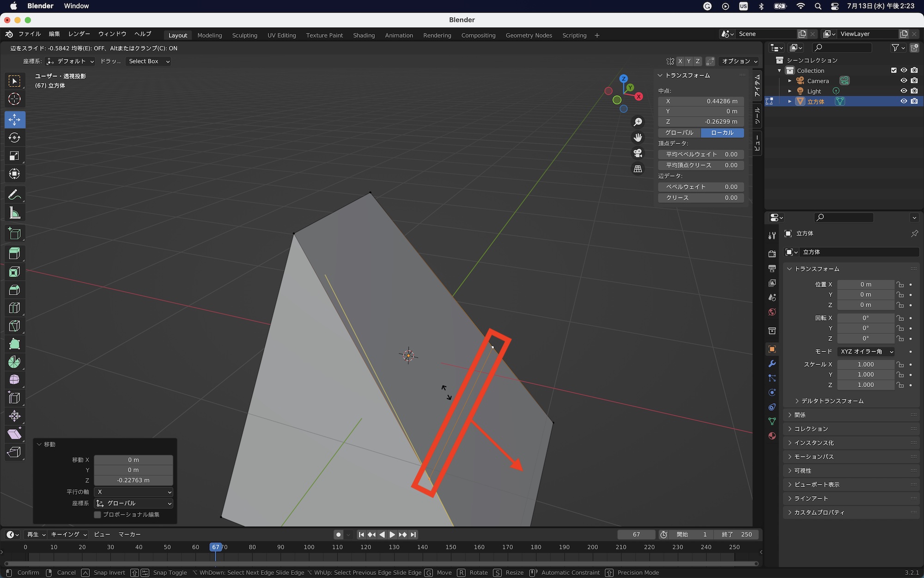
Task: Open the Modifier properties wrench tab
Action: coord(772,364)
